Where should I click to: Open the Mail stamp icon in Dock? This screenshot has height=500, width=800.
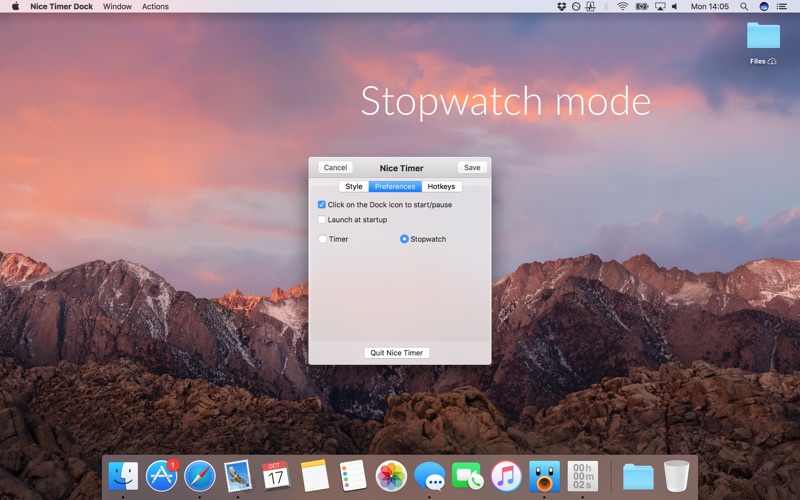tap(238, 476)
